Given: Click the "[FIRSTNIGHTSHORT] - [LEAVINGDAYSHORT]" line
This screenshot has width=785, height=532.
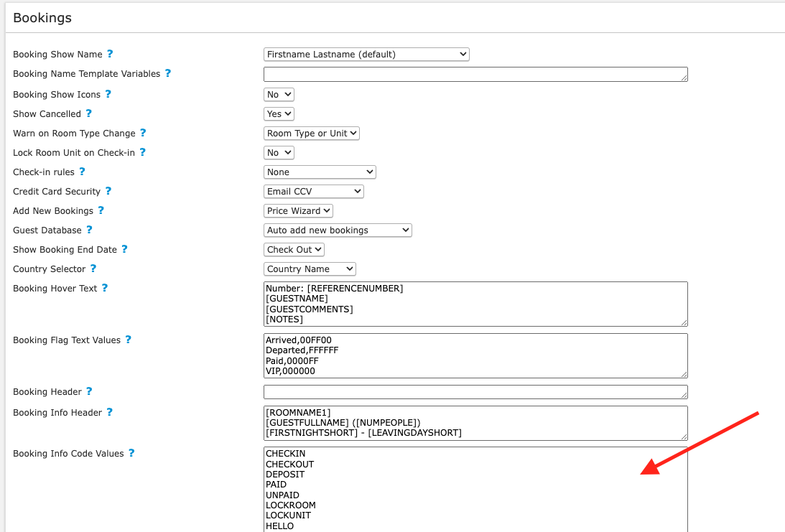Looking at the screenshot, I should [x=364, y=433].
